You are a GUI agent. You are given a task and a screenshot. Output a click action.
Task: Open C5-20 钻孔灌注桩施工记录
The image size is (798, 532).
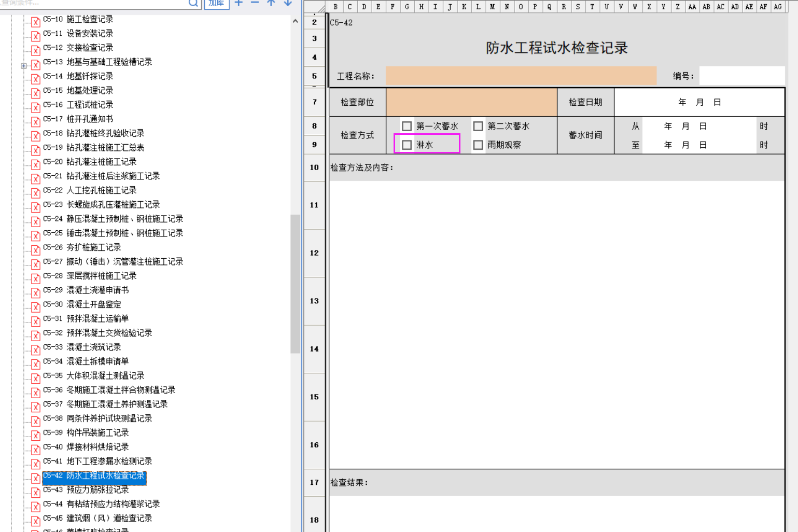pos(90,162)
